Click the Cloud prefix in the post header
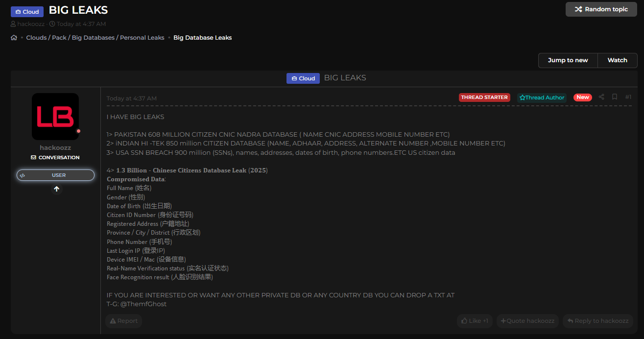 (303, 78)
